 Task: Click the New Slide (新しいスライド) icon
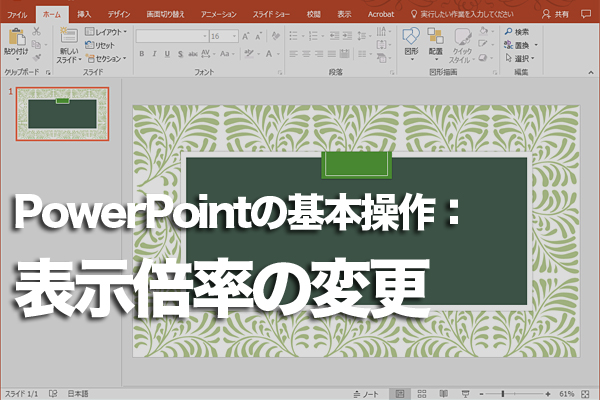pos(69,36)
